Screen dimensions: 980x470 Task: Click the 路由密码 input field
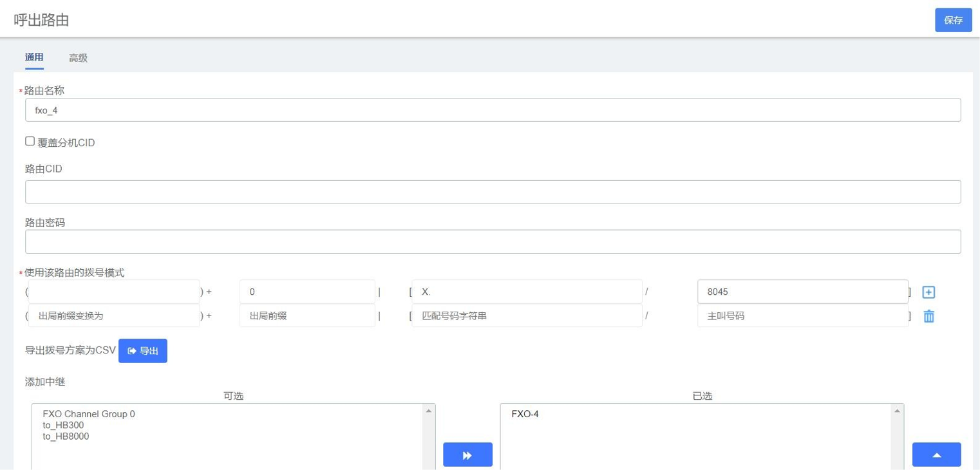pos(493,241)
